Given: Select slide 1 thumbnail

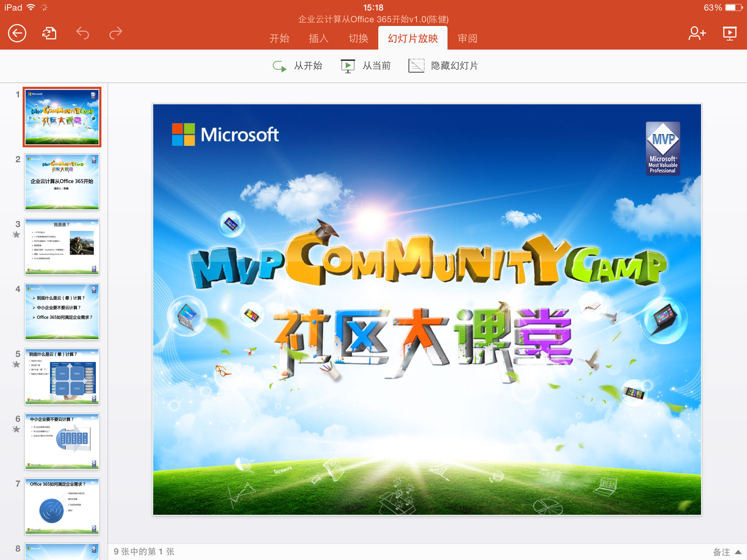Looking at the screenshot, I should click(x=62, y=117).
